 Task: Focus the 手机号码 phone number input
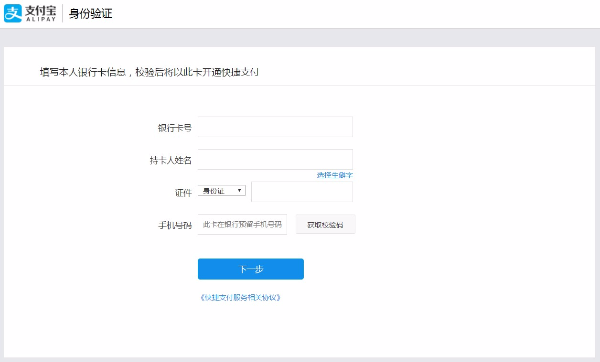click(x=242, y=225)
